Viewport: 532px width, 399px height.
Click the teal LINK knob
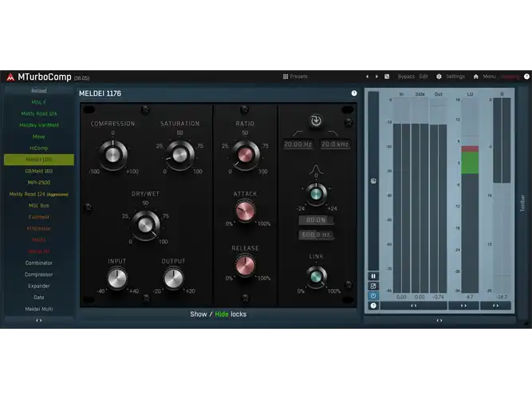coord(316,276)
